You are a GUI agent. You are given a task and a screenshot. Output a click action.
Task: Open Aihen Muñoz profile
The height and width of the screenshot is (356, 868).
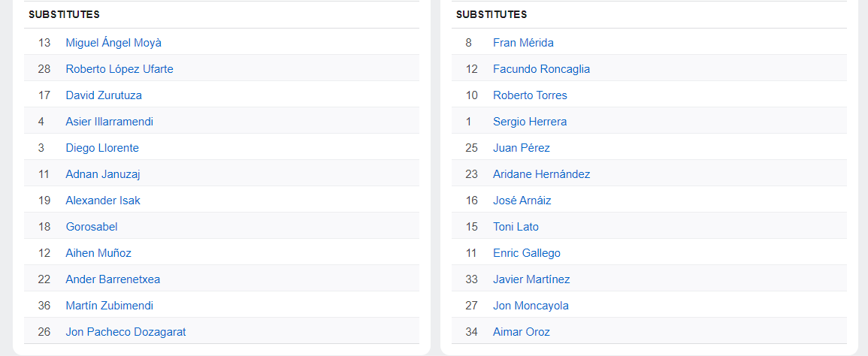98,253
